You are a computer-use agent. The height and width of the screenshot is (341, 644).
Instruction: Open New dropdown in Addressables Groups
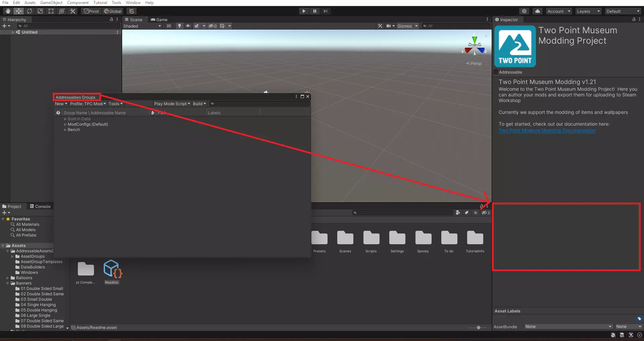pos(61,104)
